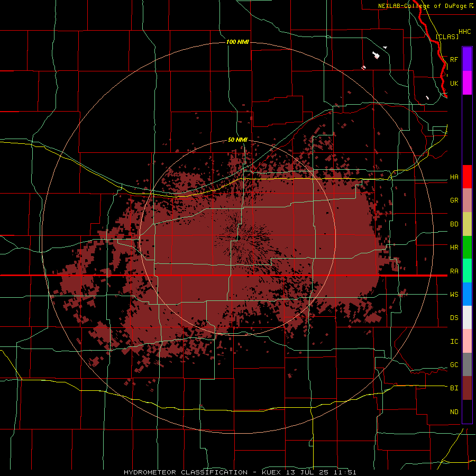Click the HR legend label

(454, 248)
